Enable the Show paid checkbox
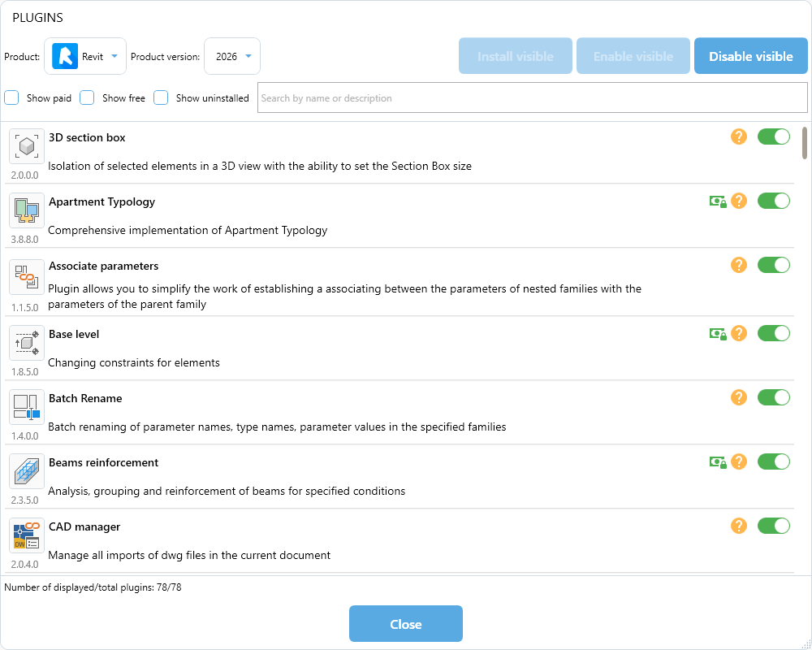The height and width of the screenshot is (650, 812). [12, 97]
